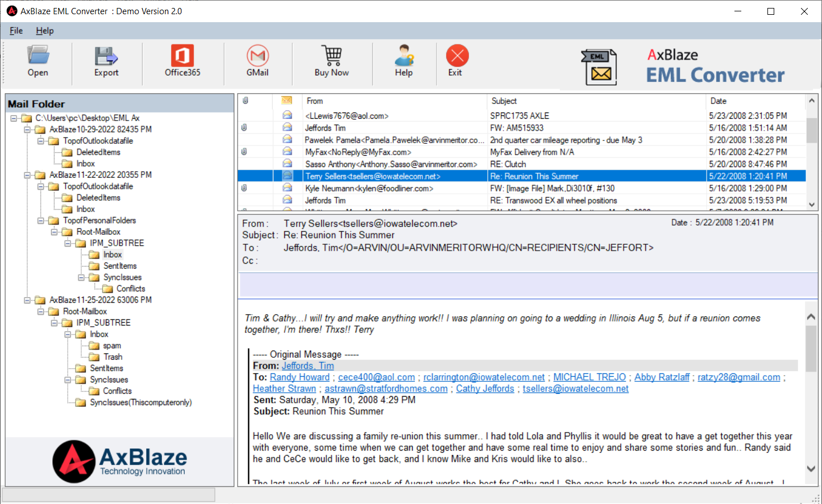
Task: Click the envelope icon column header
Action: pyautogui.click(x=287, y=101)
